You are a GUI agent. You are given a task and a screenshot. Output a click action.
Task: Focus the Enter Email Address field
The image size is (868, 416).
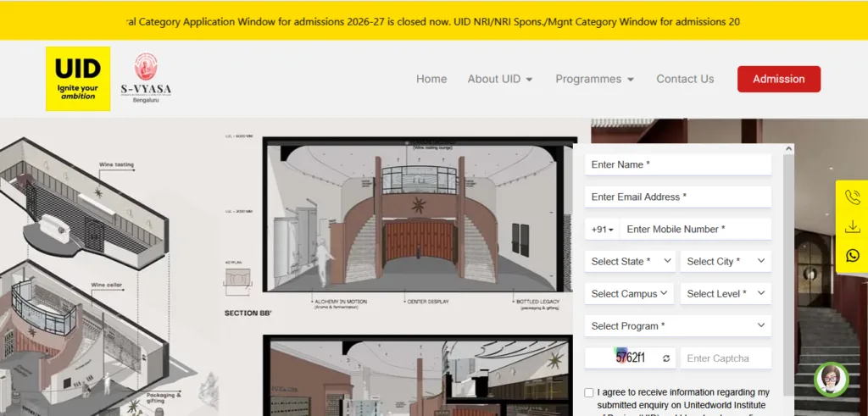(677, 197)
